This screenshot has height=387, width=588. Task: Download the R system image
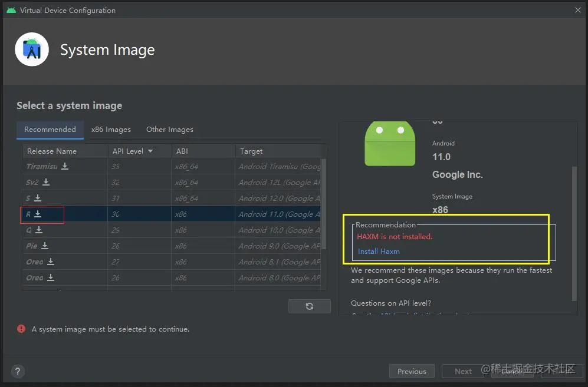click(38, 214)
